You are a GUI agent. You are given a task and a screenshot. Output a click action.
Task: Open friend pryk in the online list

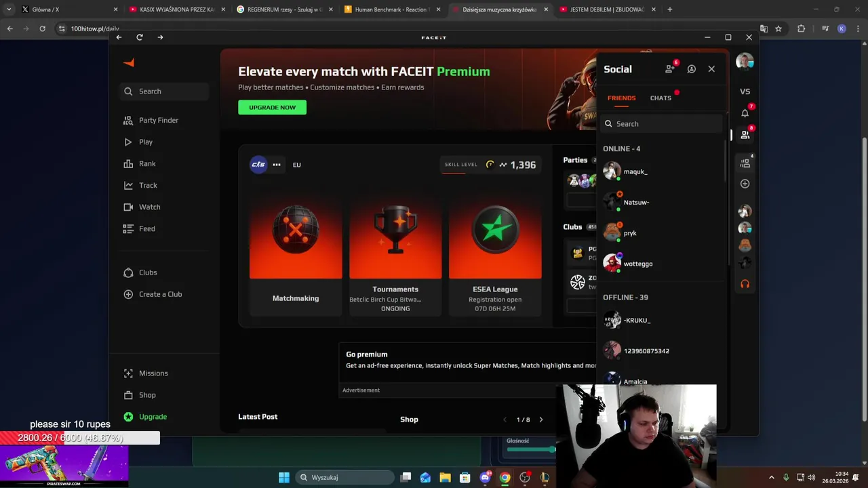[x=661, y=233]
